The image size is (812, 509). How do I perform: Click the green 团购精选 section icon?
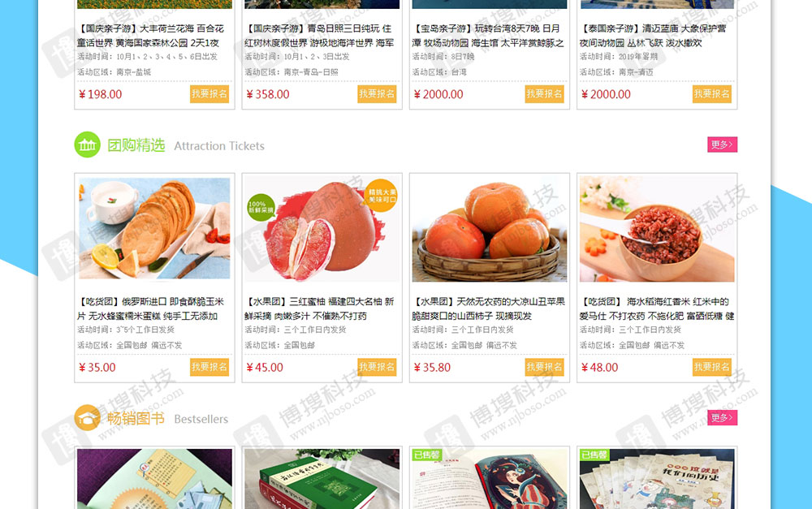point(87,145)
